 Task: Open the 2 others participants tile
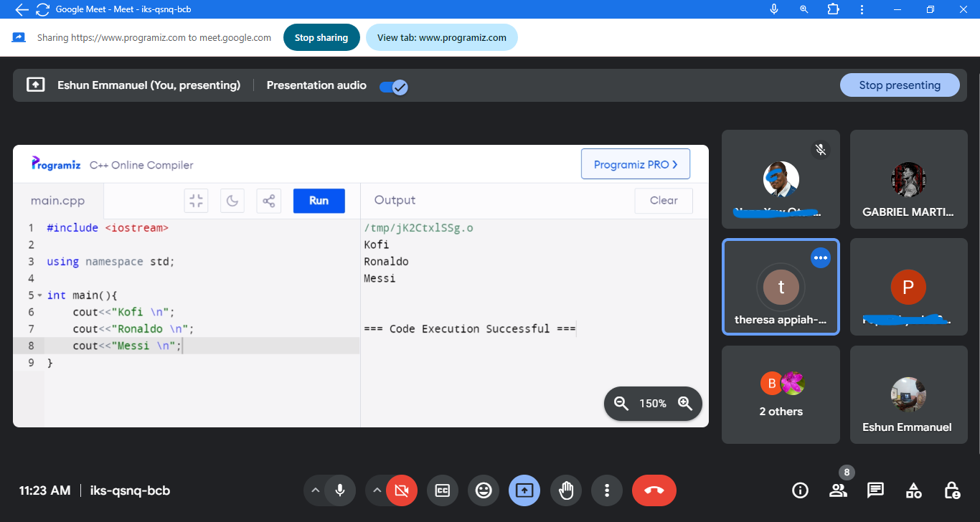click(x=781, y=394)
